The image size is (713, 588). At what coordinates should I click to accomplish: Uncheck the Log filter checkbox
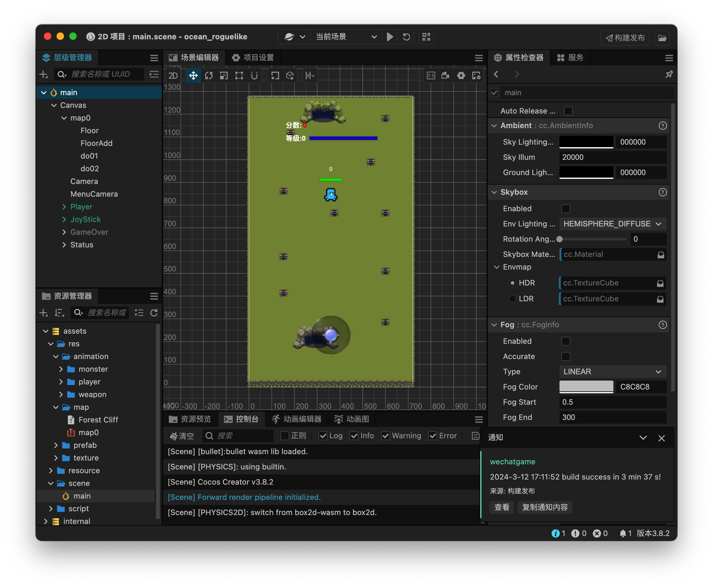point(323,435)
